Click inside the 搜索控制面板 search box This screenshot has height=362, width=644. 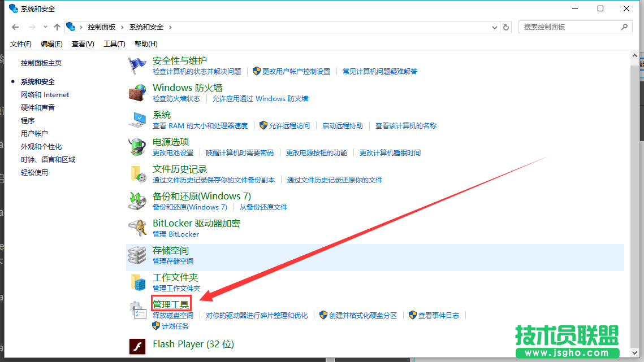click(x=571, y=27)
